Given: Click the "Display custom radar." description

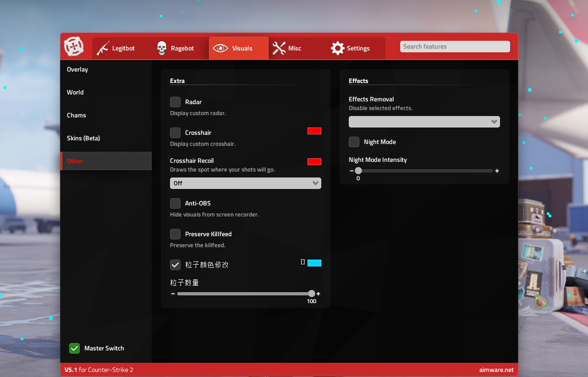Looking at the screenshot, I should 198,113.
